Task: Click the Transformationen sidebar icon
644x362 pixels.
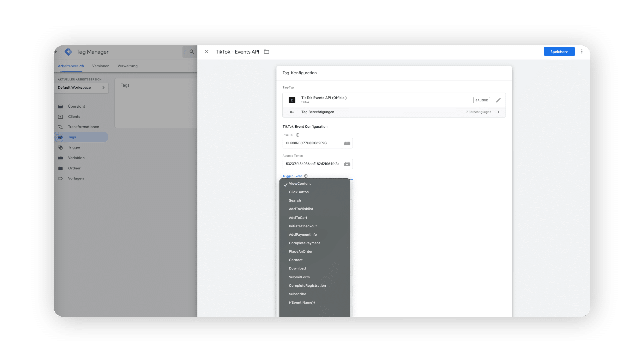Action: pos(60,127)
